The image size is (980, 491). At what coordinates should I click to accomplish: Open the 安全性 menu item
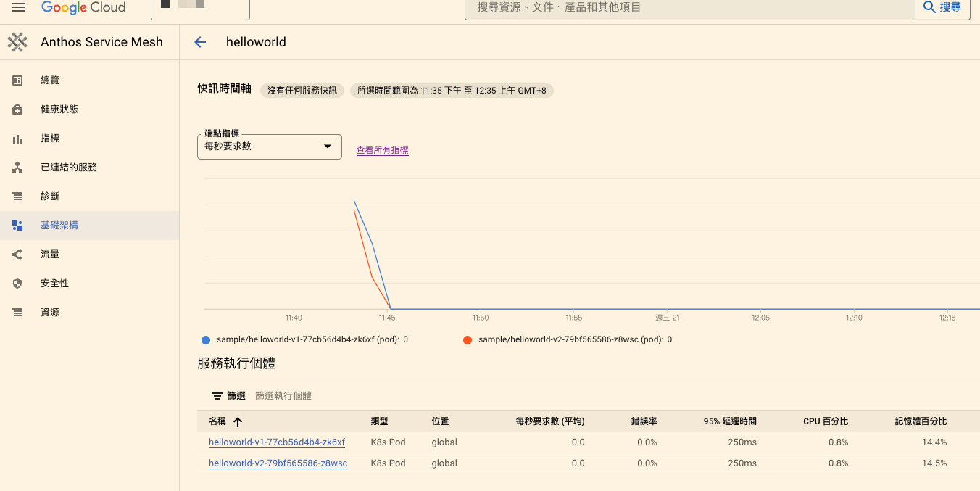point(90,284)
